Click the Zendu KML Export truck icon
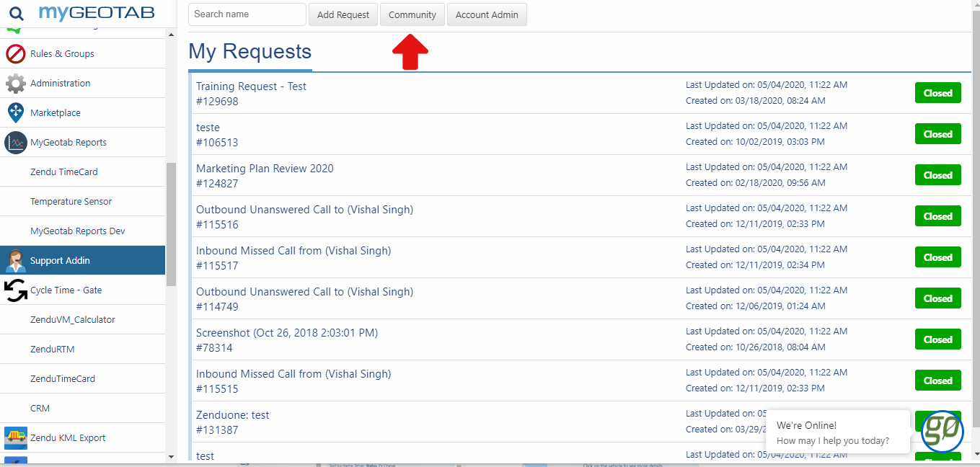 point(15,438)
